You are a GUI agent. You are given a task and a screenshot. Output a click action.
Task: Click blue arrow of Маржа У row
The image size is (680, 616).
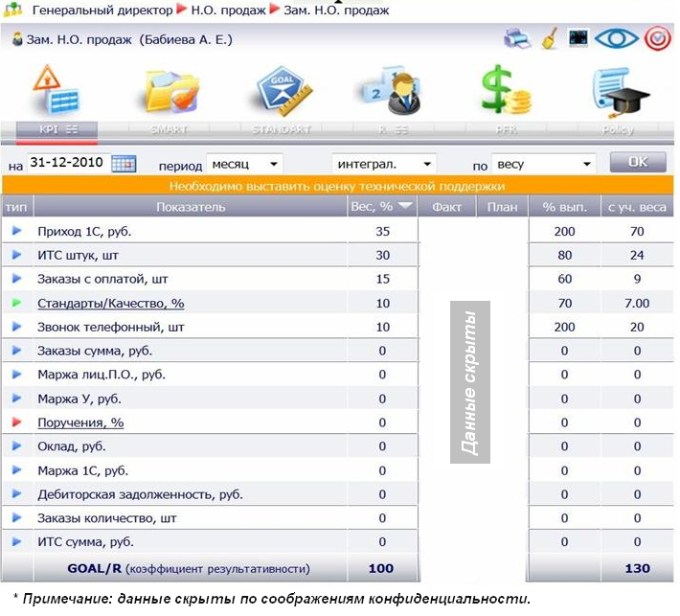(x=16, y=398)
